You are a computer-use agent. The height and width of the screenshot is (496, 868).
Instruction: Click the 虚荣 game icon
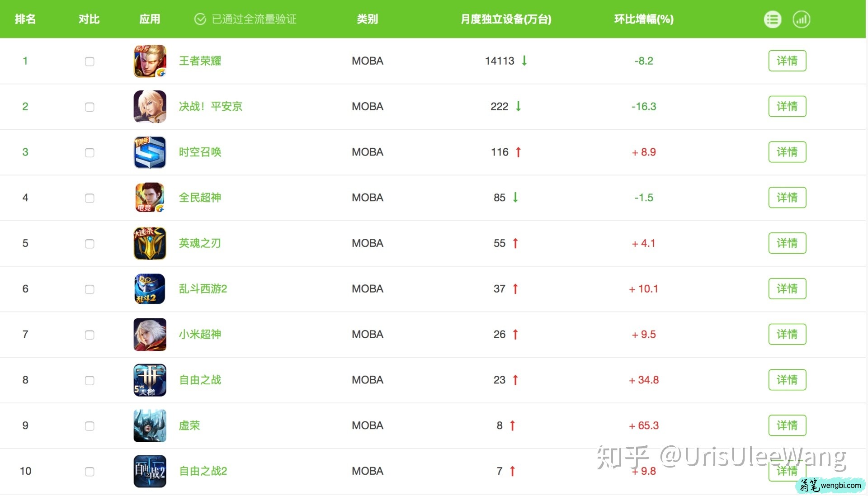coord(150,425)
